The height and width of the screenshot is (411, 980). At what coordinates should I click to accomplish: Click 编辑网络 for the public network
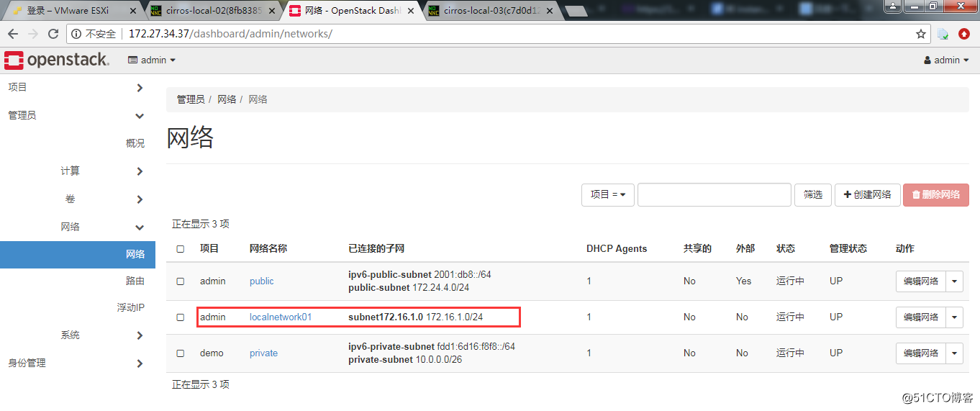pyautogui.click(x=921, y=281)
